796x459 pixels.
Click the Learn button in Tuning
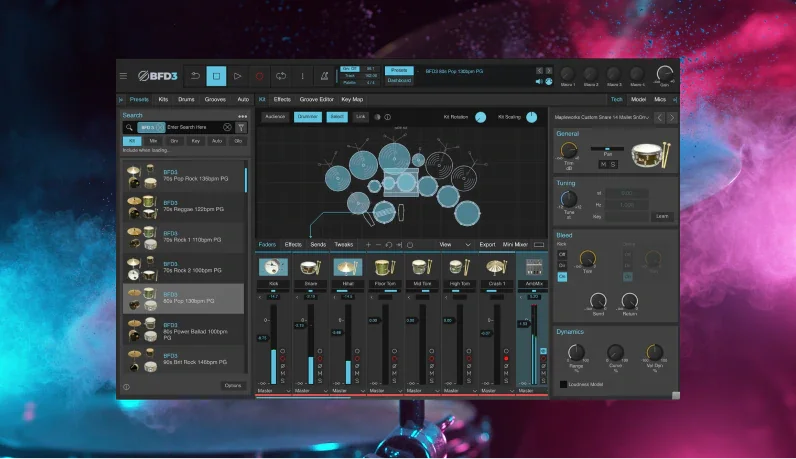pyautogui.click(x=662, y=215)
